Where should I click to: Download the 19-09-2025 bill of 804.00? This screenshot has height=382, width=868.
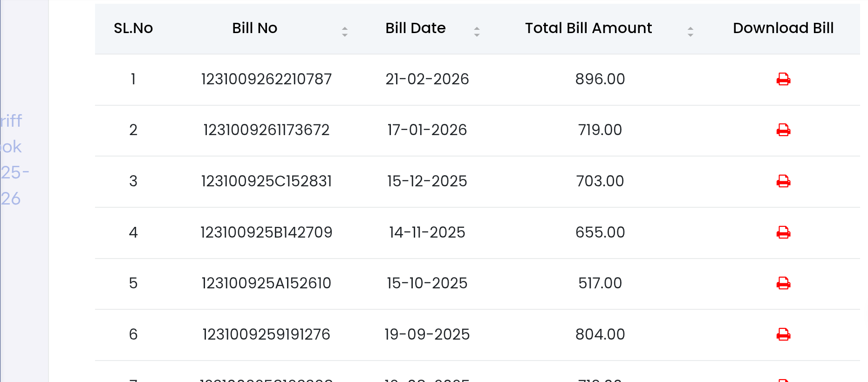click(783, 334)
